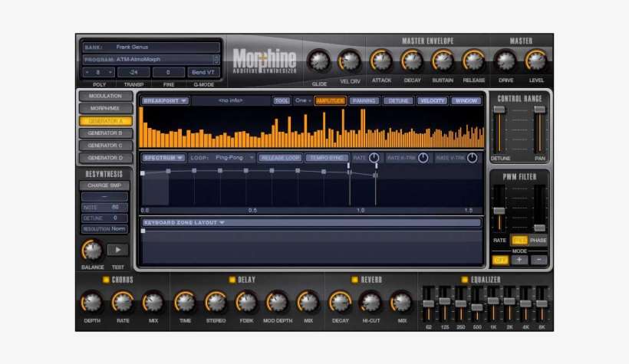Click the chorus Rate knob
Screen dimensions: 629x364
pos(123,303)
